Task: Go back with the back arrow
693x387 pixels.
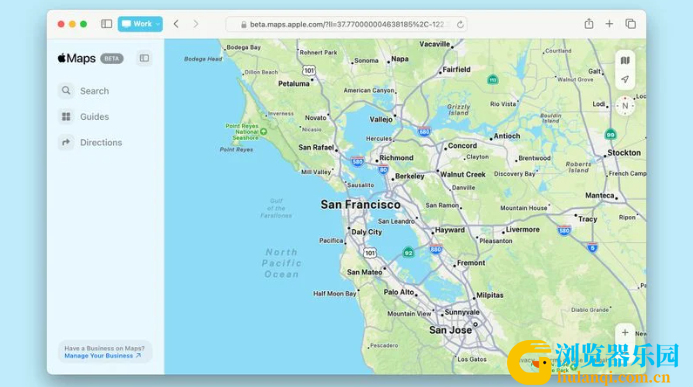Action: [176, 24]
